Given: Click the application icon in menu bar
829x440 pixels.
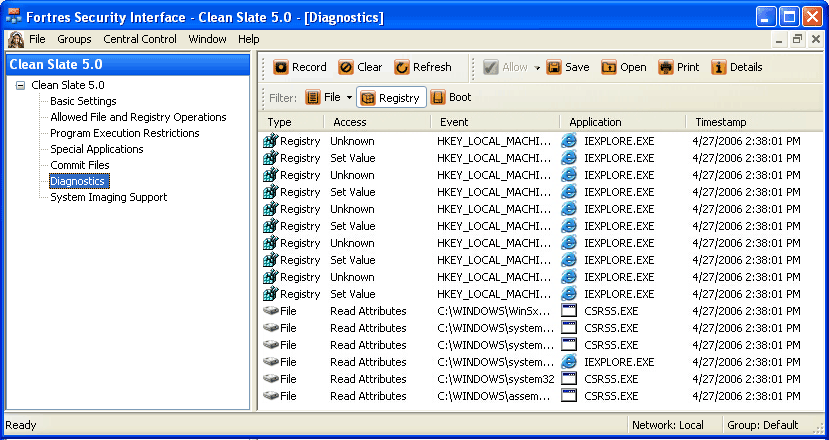Looking at the screenshot, I should [15, 39].
